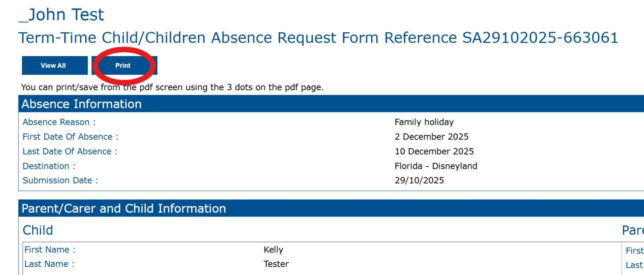Click the print/save pdf instruction text

pos(172,87)
